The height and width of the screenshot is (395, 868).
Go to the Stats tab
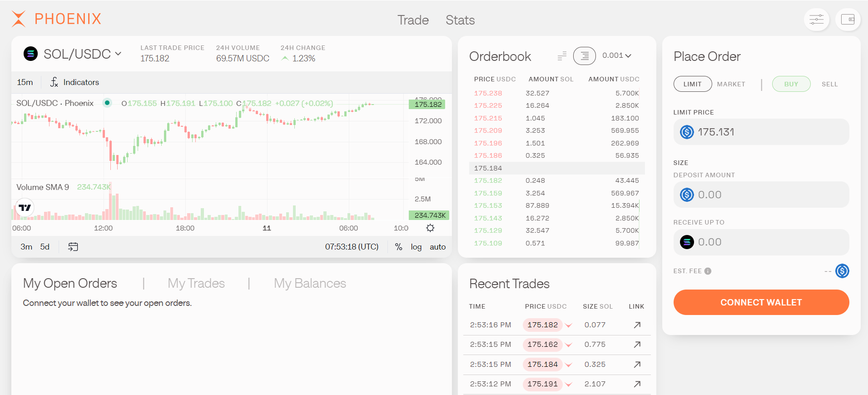point(460,20)
